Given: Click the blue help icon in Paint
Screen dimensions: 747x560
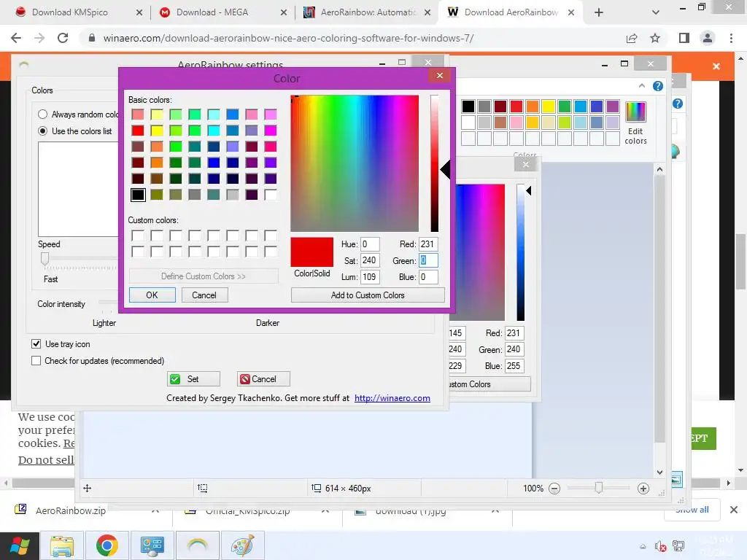Looking at the screenshot, I should [x=657, y=86].
